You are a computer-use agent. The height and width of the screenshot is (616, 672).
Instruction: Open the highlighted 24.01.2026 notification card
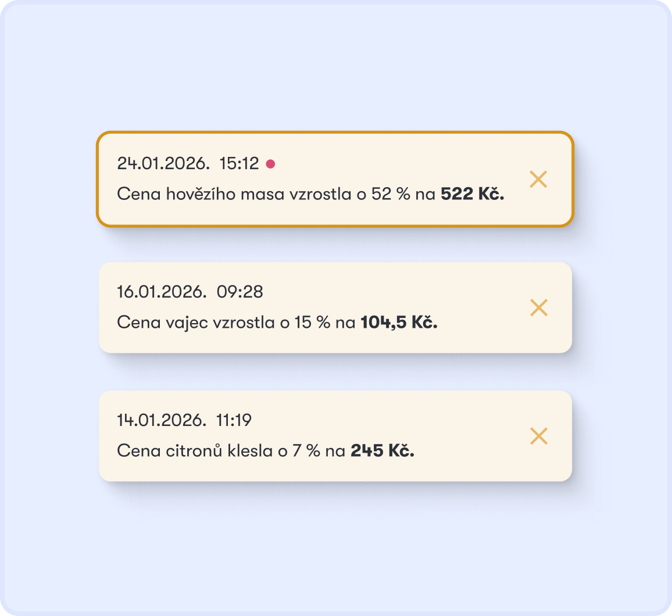coord(335,179)
